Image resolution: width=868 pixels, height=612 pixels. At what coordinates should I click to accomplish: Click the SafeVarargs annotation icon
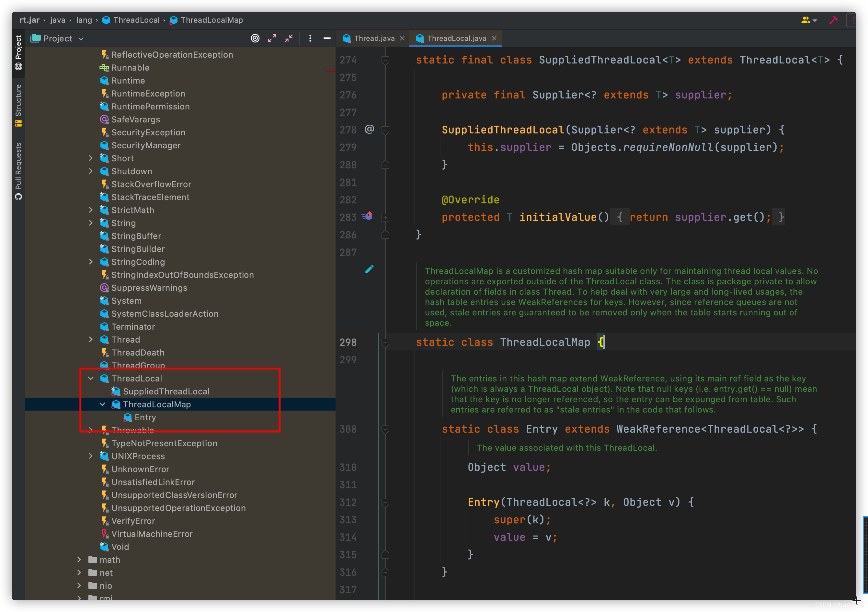104,119
